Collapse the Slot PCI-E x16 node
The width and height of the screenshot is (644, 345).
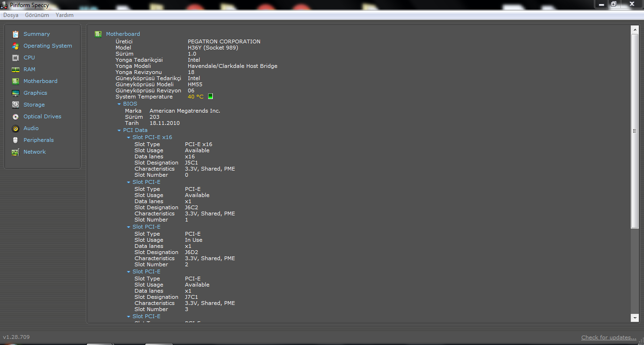coord(128,138)
